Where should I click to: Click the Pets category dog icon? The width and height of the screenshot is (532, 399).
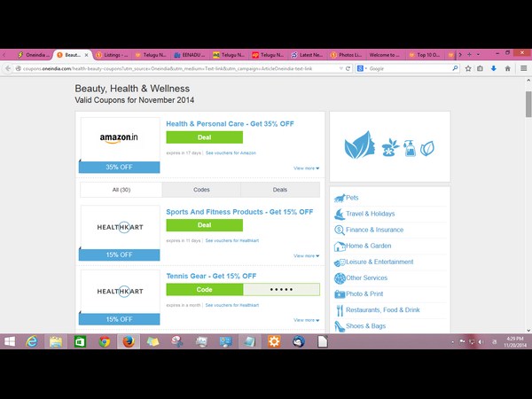[340, 198]
